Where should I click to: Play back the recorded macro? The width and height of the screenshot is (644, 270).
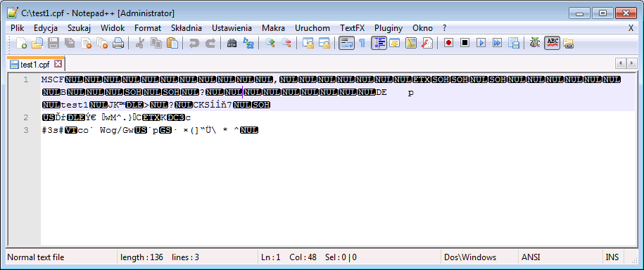(x=481, y=43)
